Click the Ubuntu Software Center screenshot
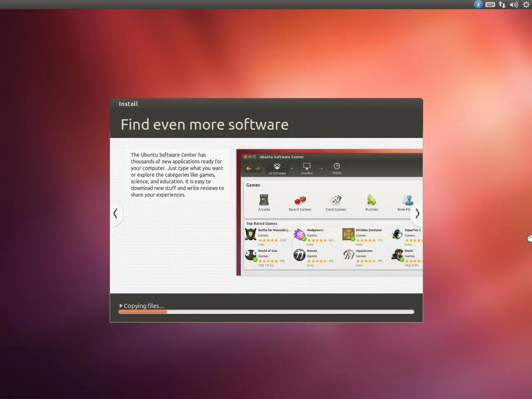This screenshot has height=399, width=532. tap(330, 212)
